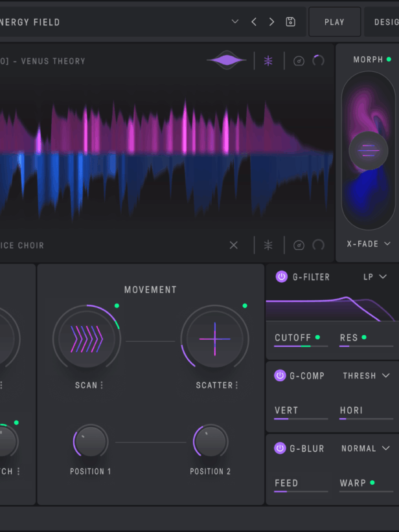This screenshot has width=399, height=532.
Task: Click the ENERGY FIELD preset name
Action: tap(30, 23)
